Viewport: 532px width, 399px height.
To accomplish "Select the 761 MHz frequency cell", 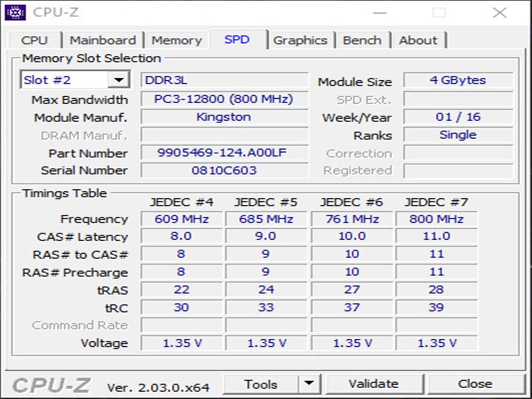I will click(352, 219).
